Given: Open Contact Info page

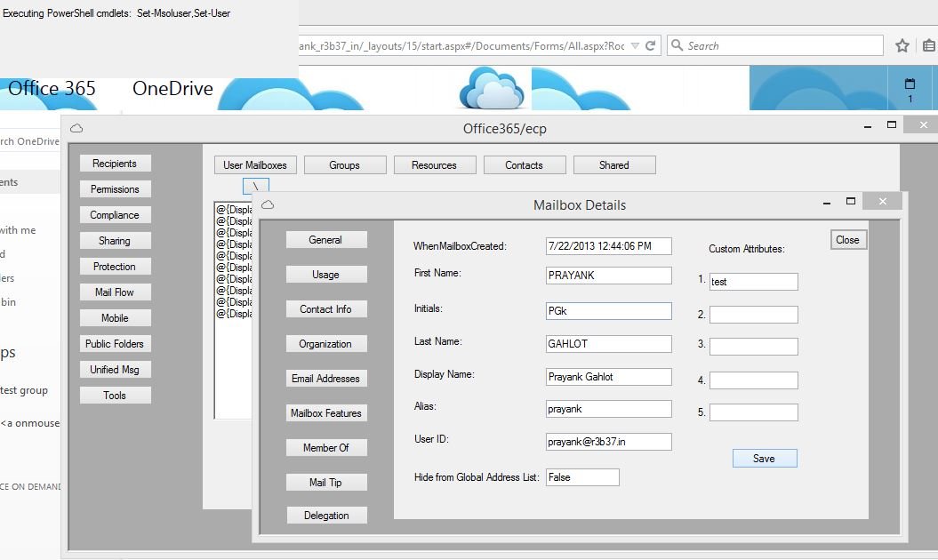Looking at the screenshot, I should (326, 309).
